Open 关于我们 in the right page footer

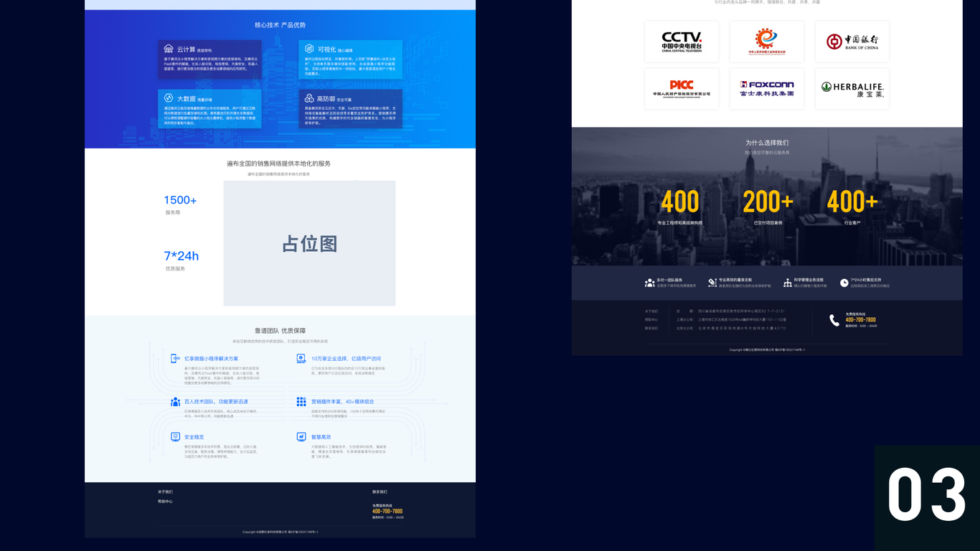click(651, 311)
